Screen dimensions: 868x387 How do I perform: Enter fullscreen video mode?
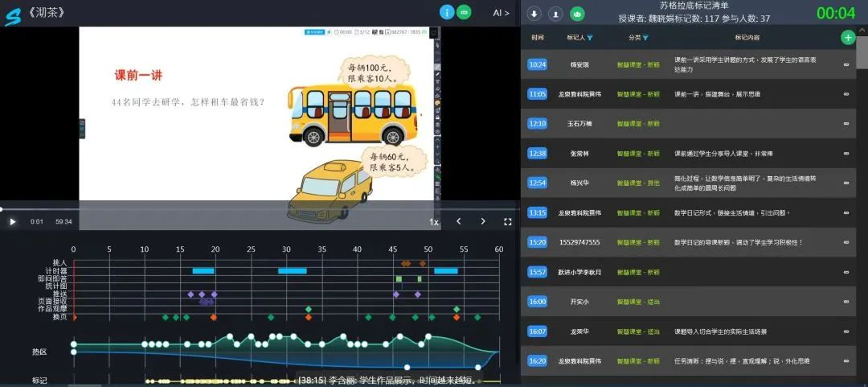[508, 221]
